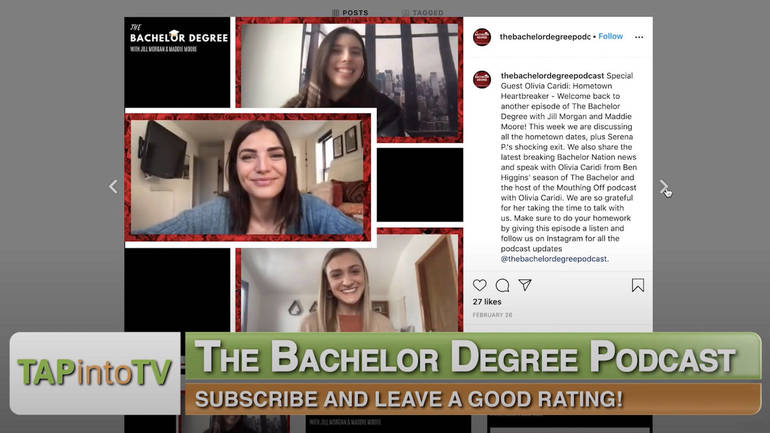The image size is (770, 433).
Task: Switch to the Tagged tab
Action: tap(423, 12)
